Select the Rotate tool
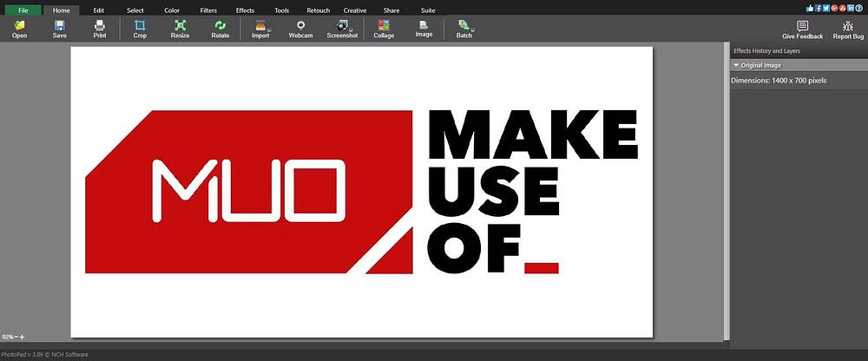 (x=220, y=29)
